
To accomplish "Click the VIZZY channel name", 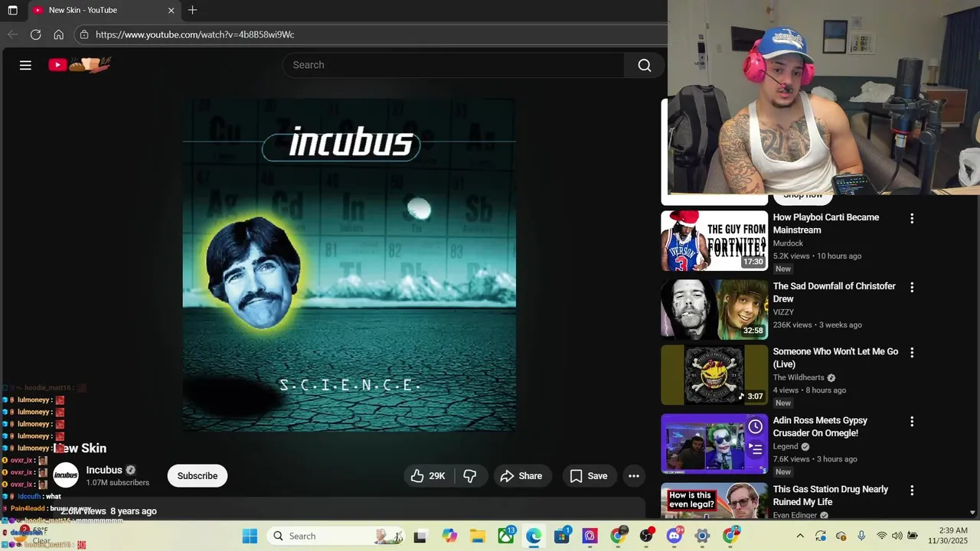I will pos(783,312).
